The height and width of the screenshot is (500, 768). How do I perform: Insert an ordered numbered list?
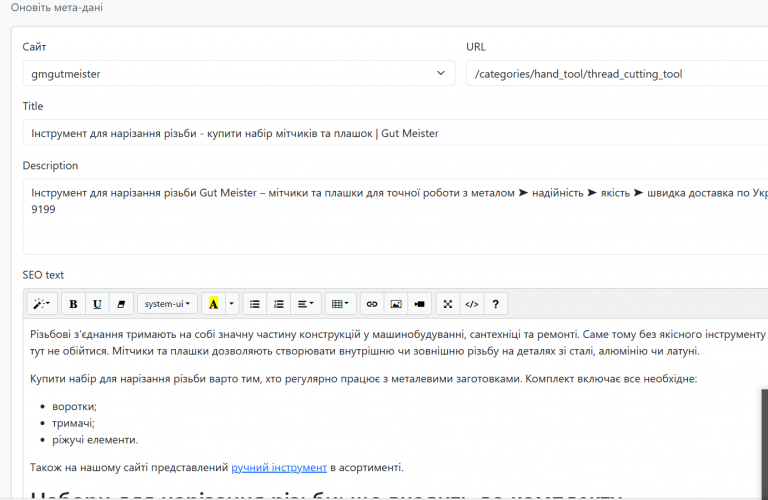(279, 304)
